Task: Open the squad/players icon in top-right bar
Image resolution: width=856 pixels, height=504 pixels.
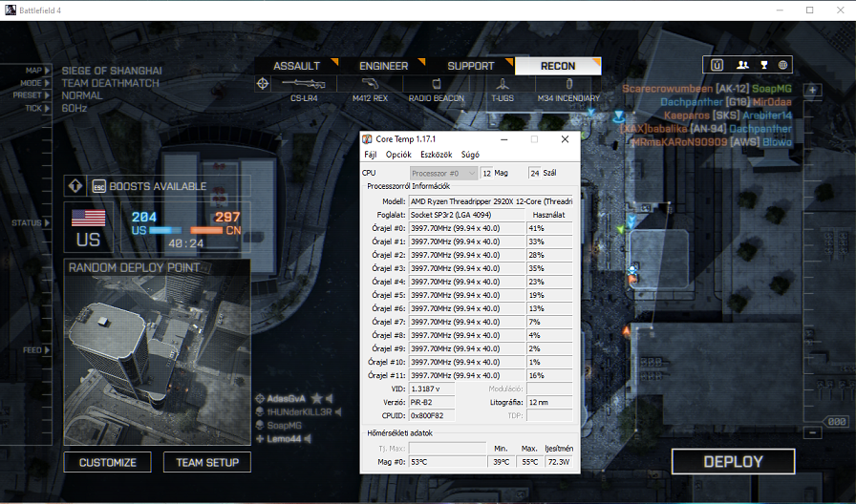Action: click(742, 65)
